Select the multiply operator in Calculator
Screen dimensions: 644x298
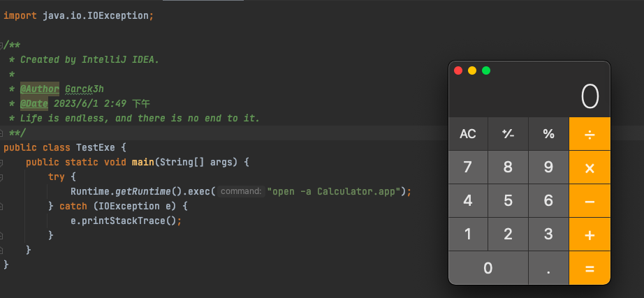click(x=590, y=167)
